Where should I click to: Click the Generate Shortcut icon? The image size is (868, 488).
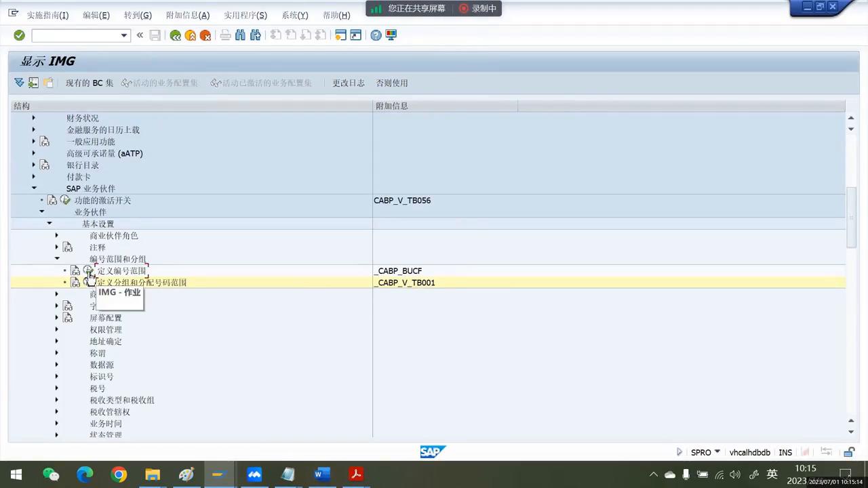(x=355, y=35)
